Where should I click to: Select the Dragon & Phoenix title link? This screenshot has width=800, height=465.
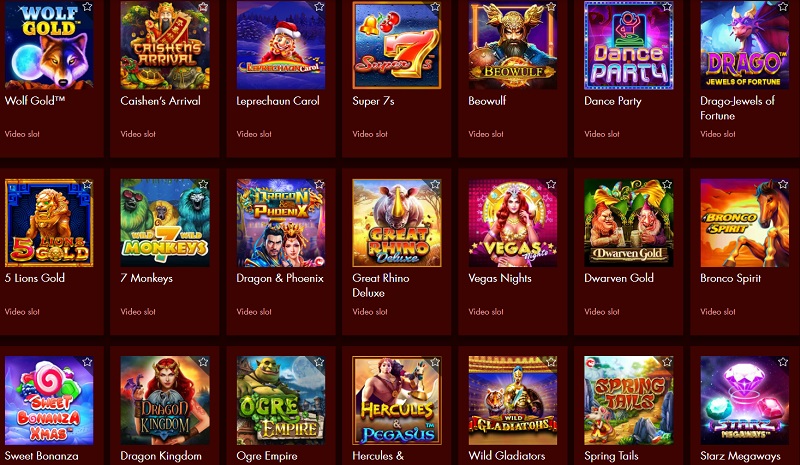(x=280, y=278)
